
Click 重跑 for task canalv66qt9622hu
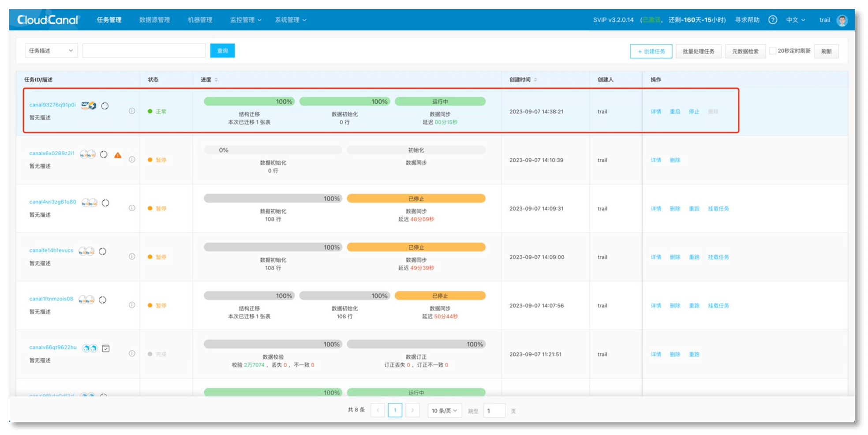tap(694, 354)
